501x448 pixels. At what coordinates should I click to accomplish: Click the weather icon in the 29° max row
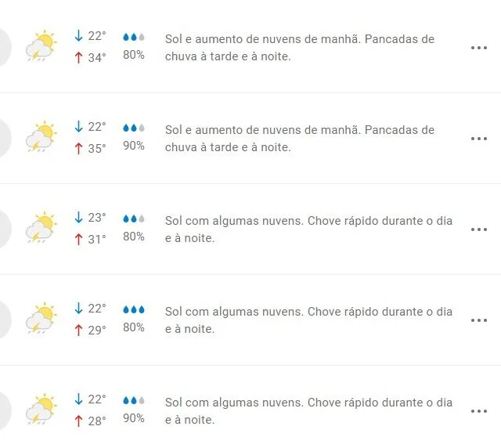[41, 318]
